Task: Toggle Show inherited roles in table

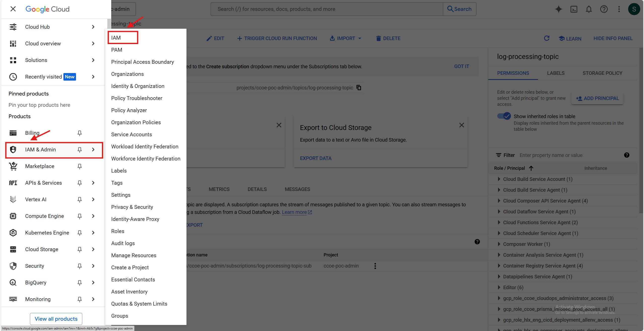Action: (x=504, y=116)
